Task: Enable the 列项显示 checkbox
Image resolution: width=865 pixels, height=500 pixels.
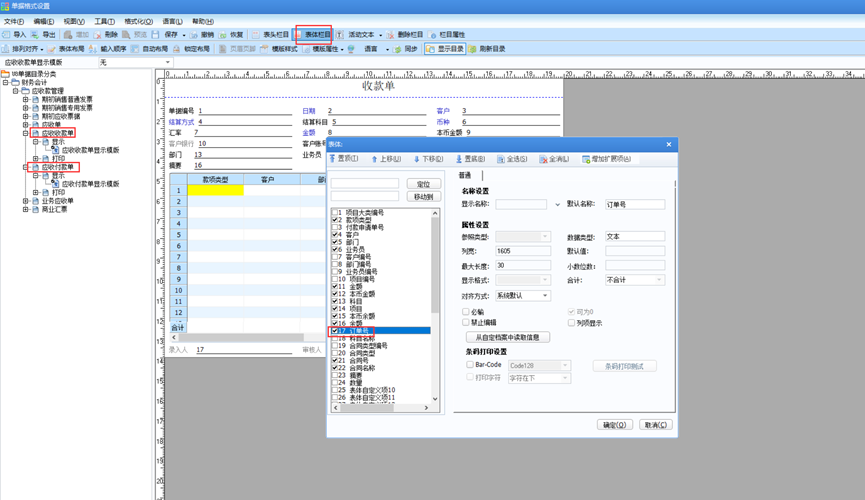Action: (571, 323)
